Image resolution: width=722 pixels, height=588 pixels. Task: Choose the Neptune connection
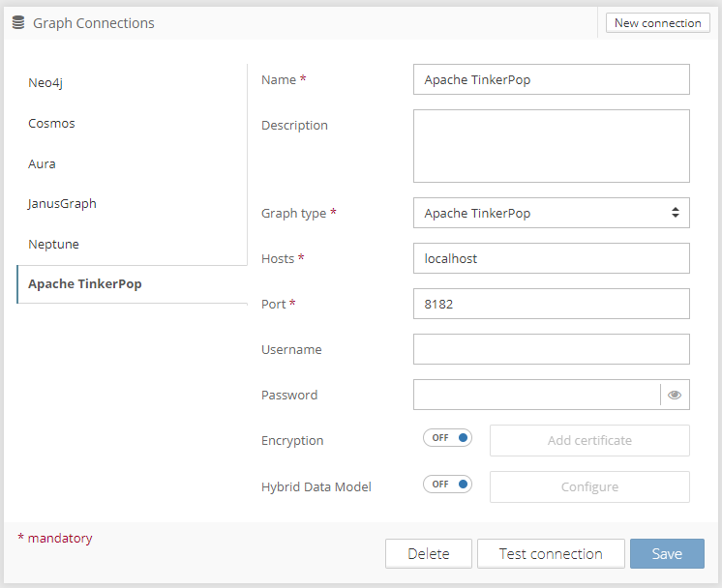click(53, 245)
